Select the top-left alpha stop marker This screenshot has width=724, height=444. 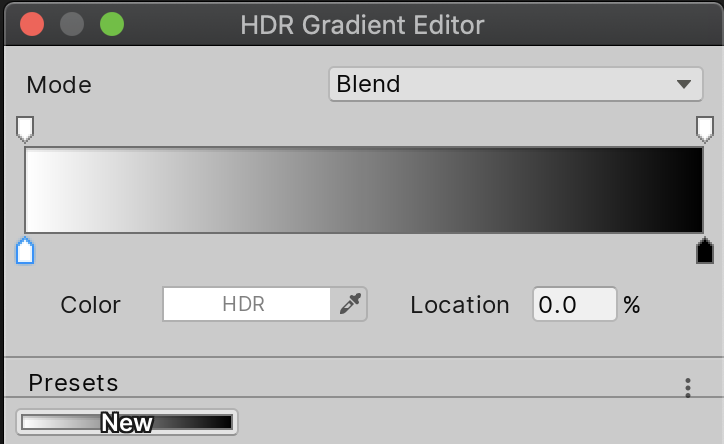[x=25, y=128]
